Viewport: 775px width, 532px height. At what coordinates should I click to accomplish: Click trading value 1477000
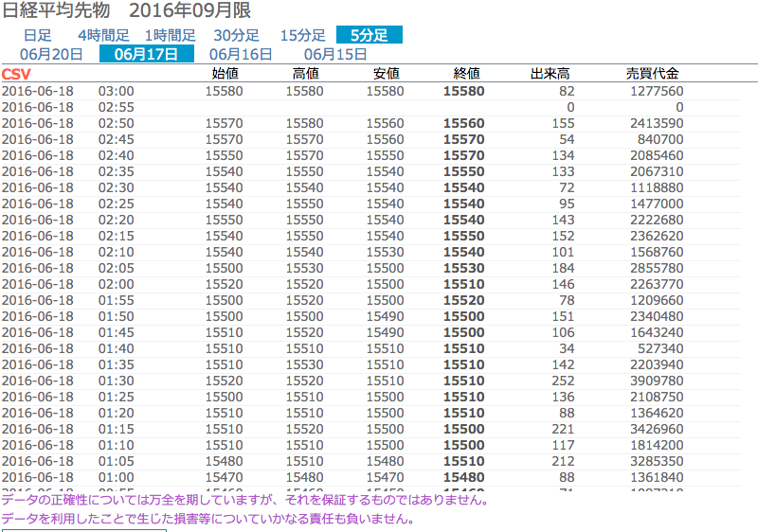click(x=657, y=204)
